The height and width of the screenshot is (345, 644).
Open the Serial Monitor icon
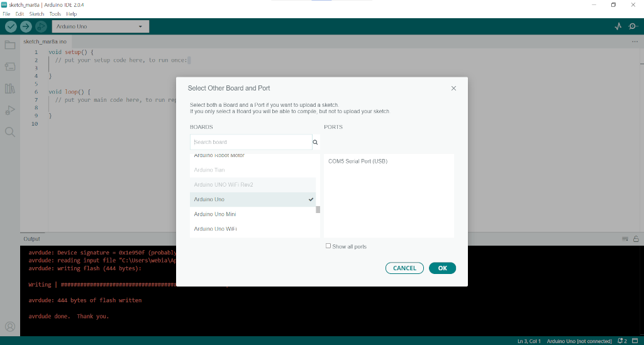(x=633, y=26)
